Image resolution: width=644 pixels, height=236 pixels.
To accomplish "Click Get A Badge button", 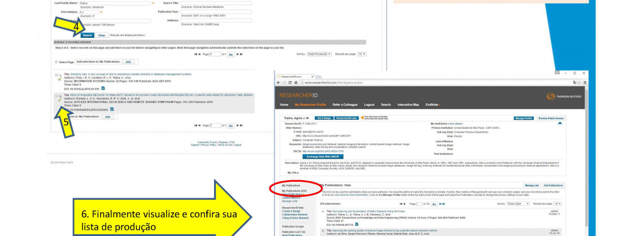I will 324,118.
